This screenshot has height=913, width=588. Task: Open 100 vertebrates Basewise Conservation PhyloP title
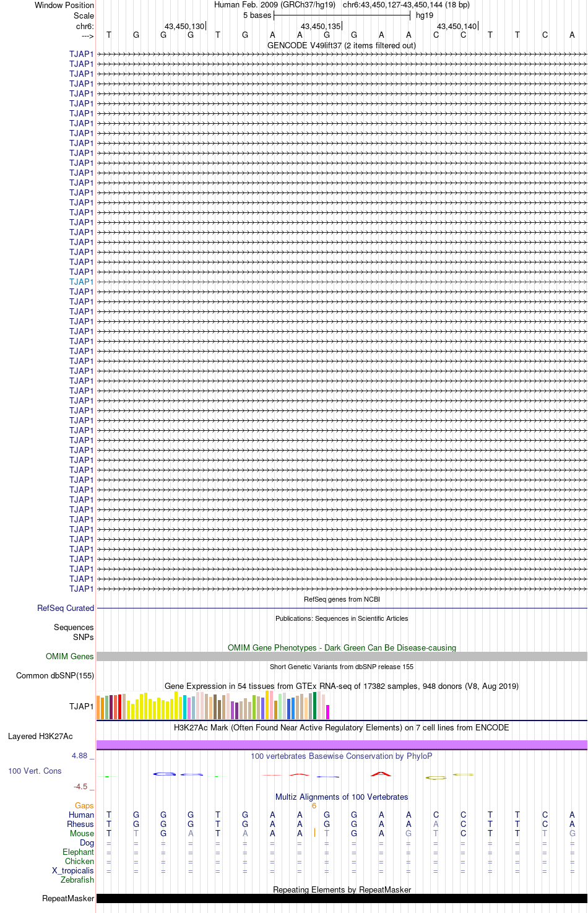[x=342, y=756]
